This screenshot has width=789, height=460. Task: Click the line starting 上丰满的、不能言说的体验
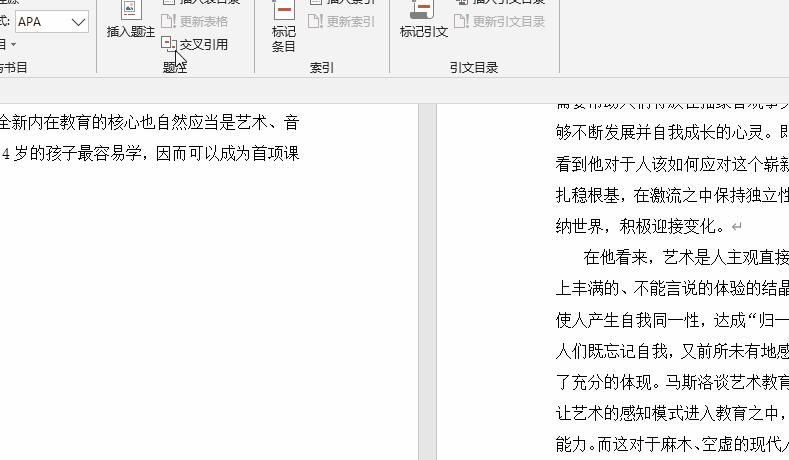click(x=672, y=288)
